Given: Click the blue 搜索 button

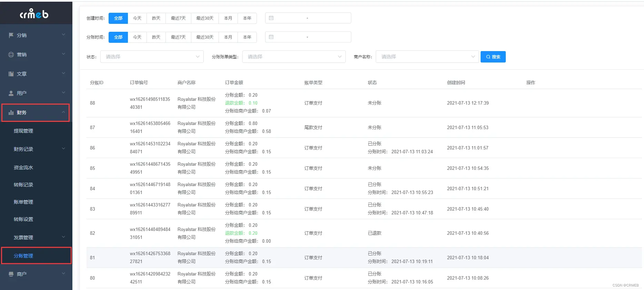Looking at the screenshot, I should [x=493, y=57].
